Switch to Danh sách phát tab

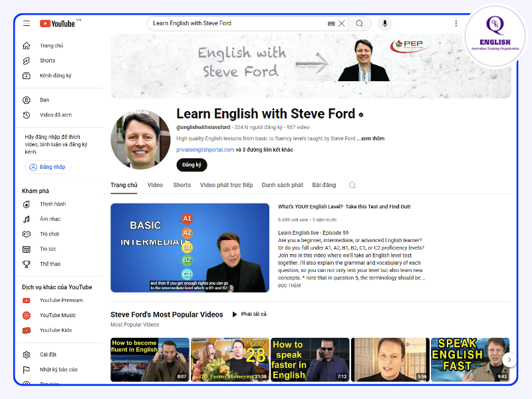pyautogui.click(x=282, y=185)
